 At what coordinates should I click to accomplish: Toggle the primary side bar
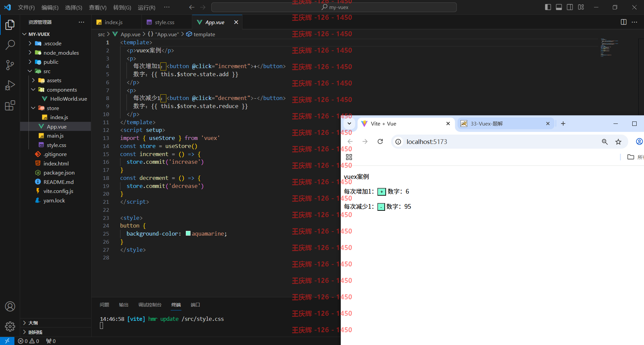tap(548, 7)
